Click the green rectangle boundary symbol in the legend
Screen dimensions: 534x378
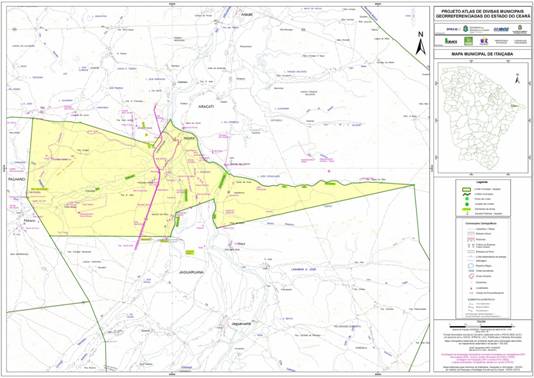(466, 189)
